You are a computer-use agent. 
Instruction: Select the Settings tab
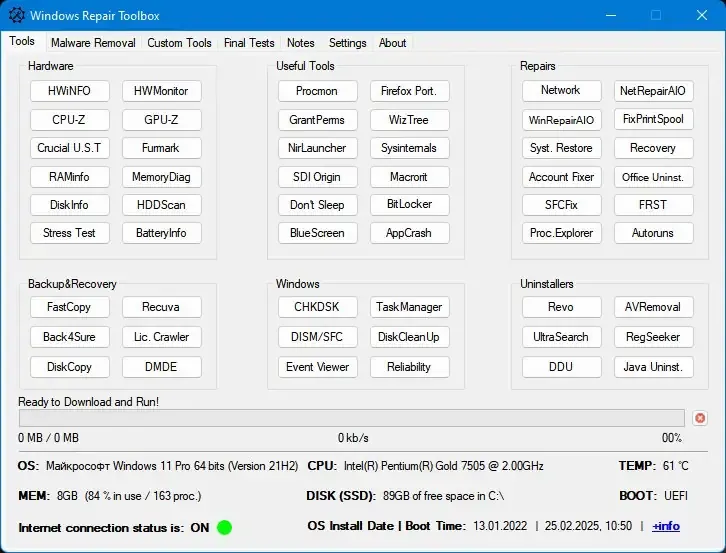point(347,43)
